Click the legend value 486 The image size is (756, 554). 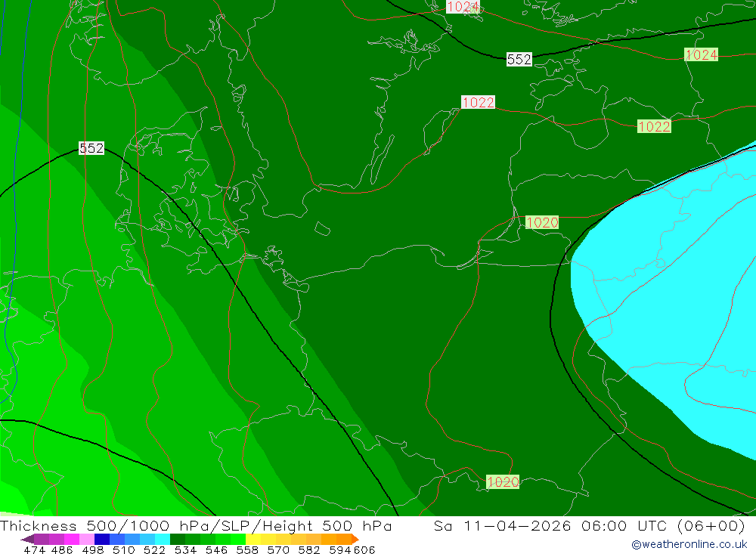[x=62, y=550]
